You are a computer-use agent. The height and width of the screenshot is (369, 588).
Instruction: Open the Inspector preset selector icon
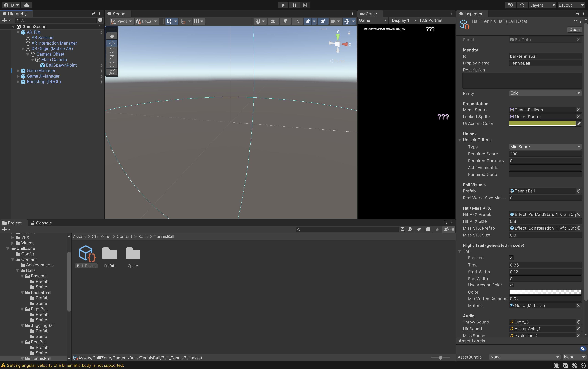(x=575, y=21)
